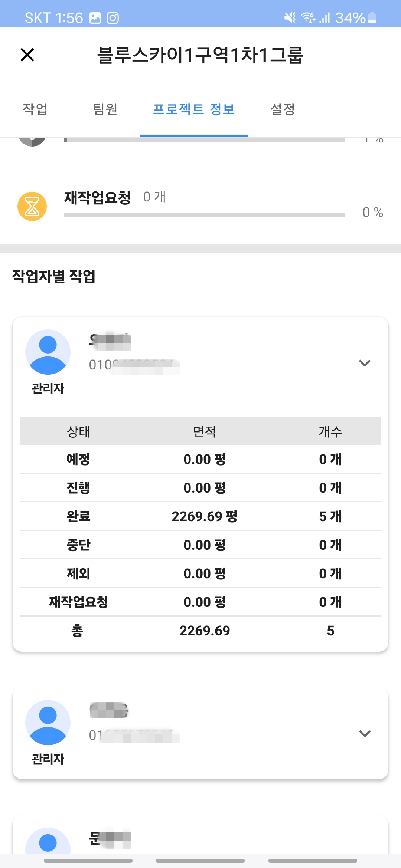Tap the orange hourglass 재작업요청 icon
The image size is (401, 868).
32,206
